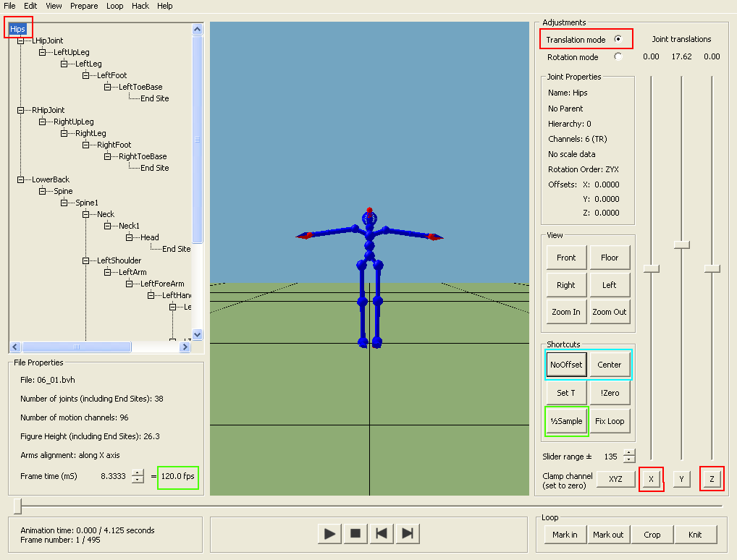Open the Hack menu

click(x=140, y=6)
